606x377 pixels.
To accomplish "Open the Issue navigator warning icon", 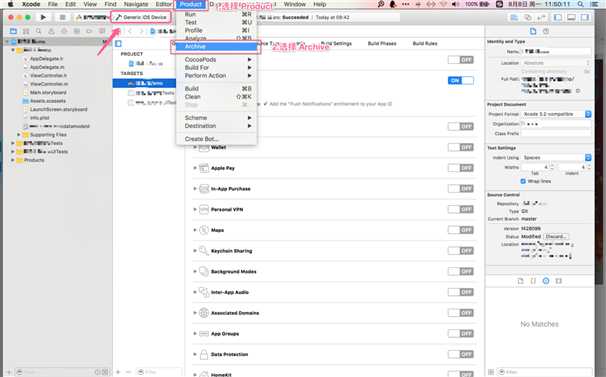I will [51, 31].
